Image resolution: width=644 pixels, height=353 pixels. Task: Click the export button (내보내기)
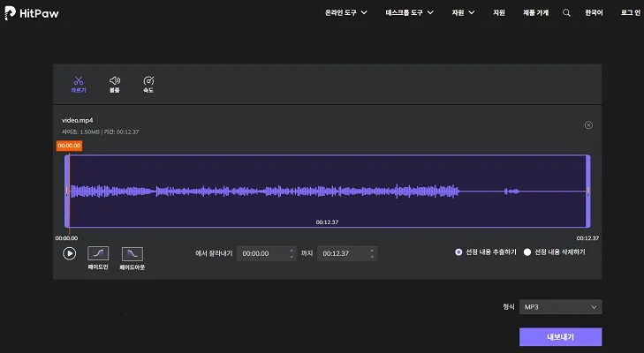[x=560, y=337]
